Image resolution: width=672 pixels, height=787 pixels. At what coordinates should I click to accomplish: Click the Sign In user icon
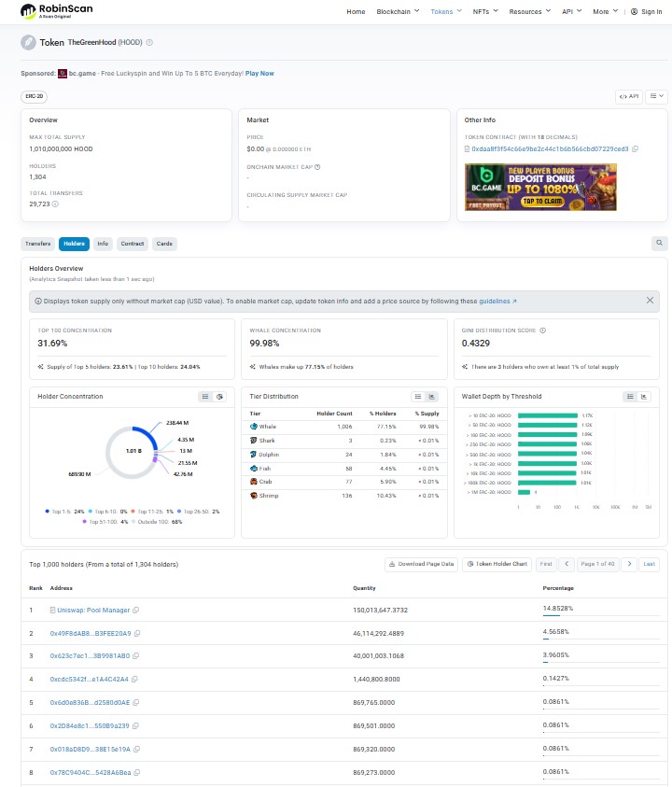[x=635, y=11]
